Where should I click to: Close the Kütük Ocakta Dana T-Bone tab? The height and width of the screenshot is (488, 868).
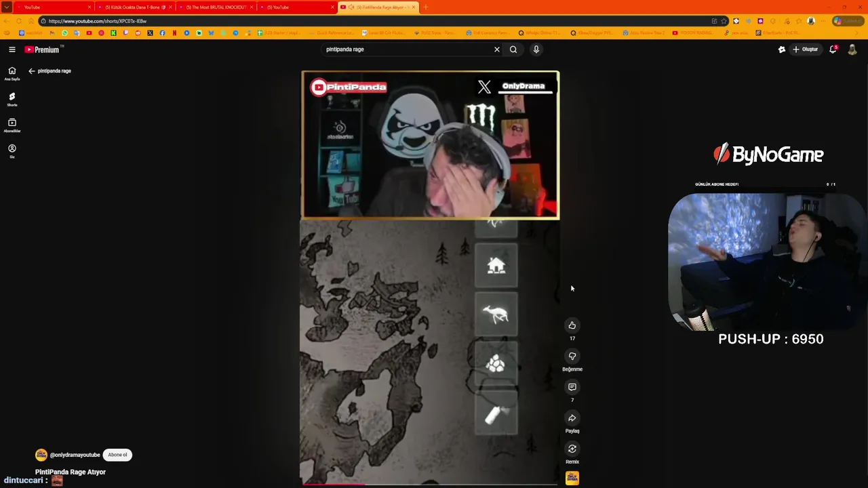(x=170, y=7)
